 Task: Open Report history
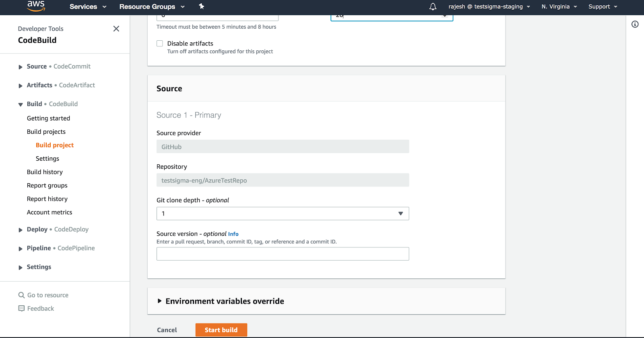pyautogui.click(x=47, y=199)
